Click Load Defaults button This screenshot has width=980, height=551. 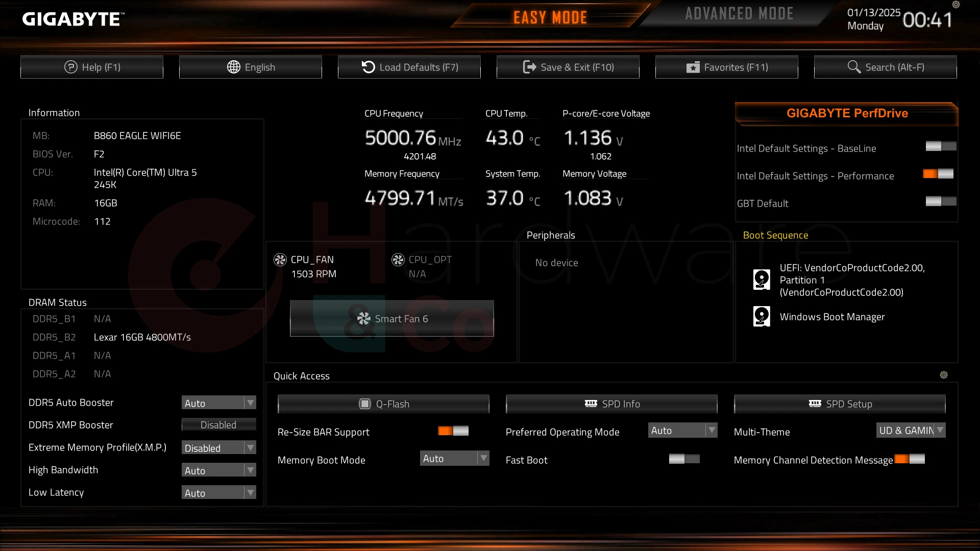[409, 67]
